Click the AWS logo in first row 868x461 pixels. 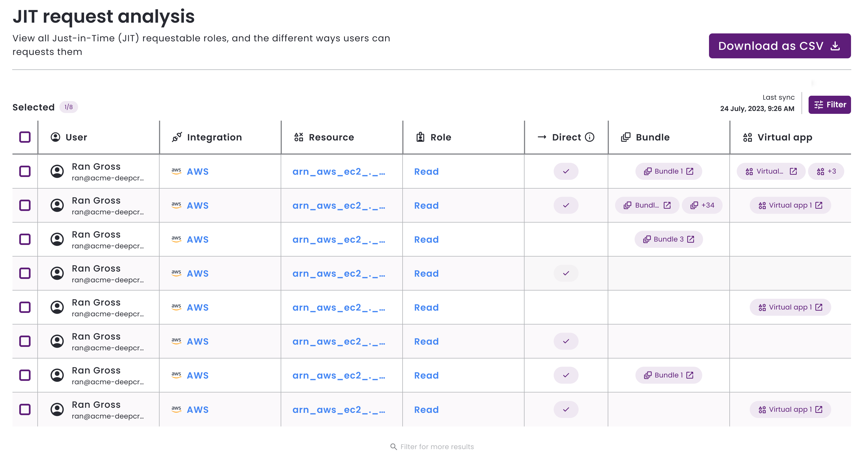click(x=176, y=171)
